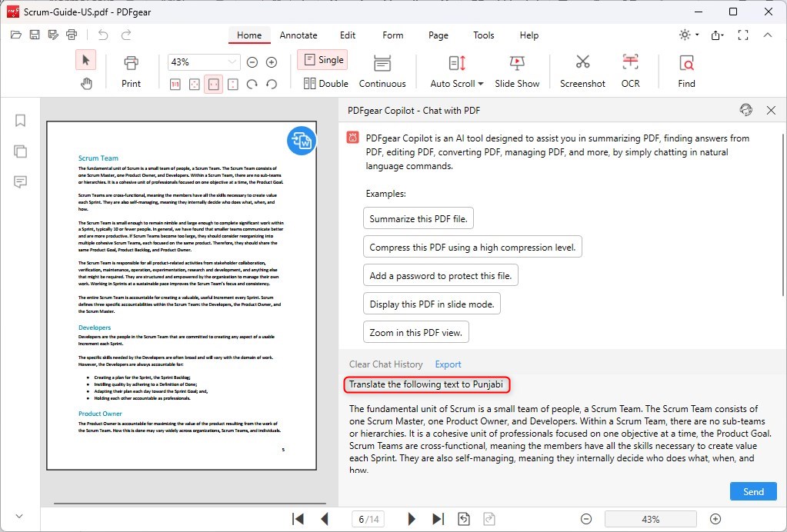Switch to the Form tab

tap(392, 35)
